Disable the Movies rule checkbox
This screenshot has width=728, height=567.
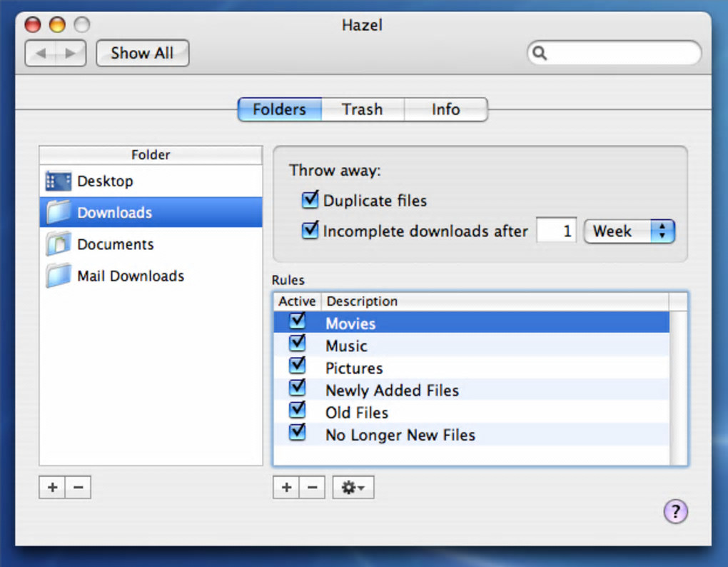[x=297, y=321]
